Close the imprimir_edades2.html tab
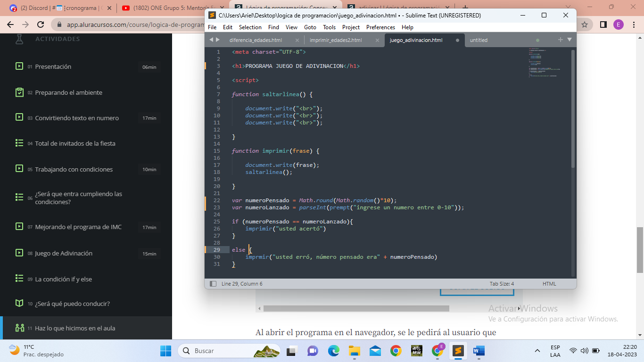 click(377, 41)
